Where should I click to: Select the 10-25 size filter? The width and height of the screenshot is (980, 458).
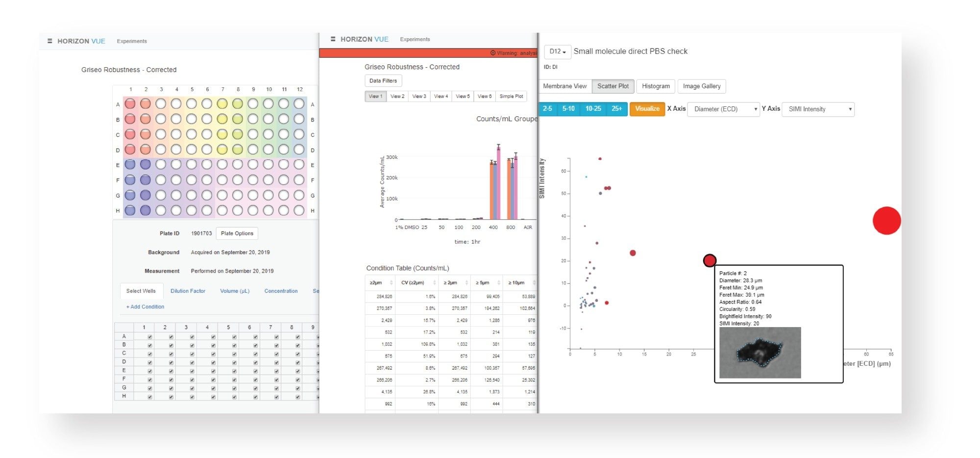pyautogui.click(x=593, y=109)
